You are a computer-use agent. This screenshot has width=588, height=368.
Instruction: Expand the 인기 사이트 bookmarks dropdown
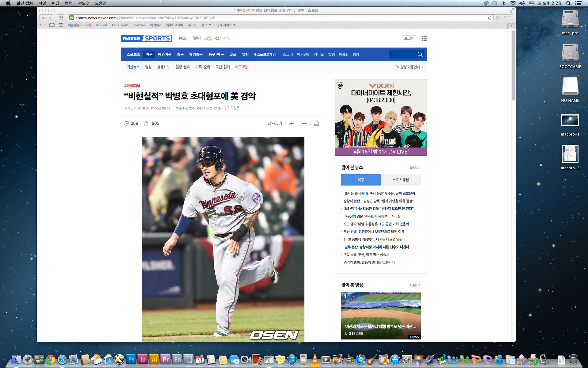pyautogui.click(x=226, y=25)
